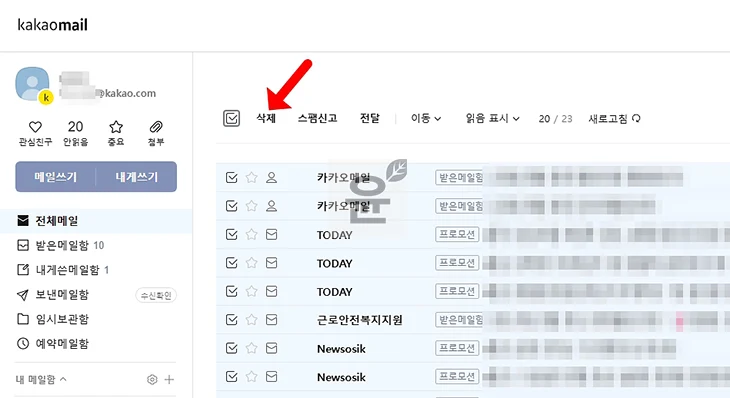730x398 pixels.
Task: Click the kakaomail logo
Action: (53, 24)
